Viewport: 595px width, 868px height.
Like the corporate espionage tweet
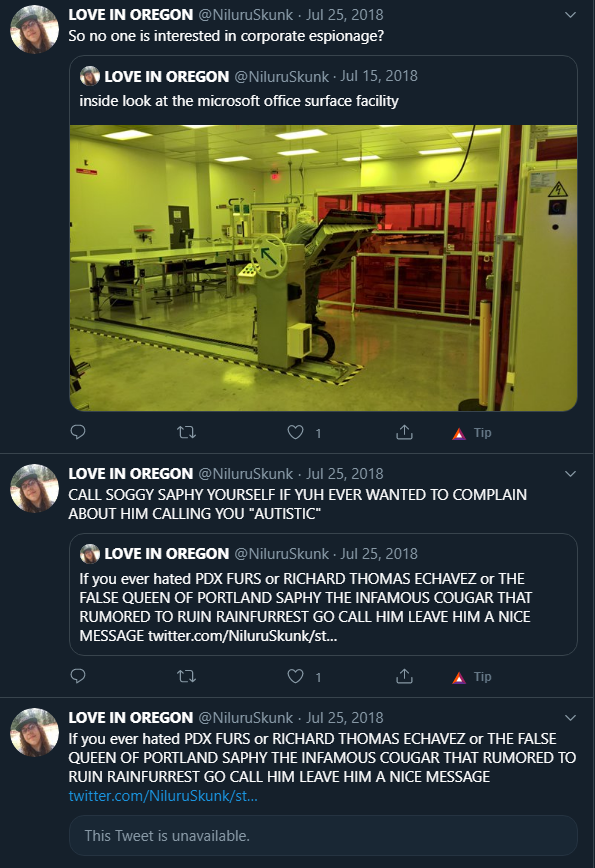[296, 432]
